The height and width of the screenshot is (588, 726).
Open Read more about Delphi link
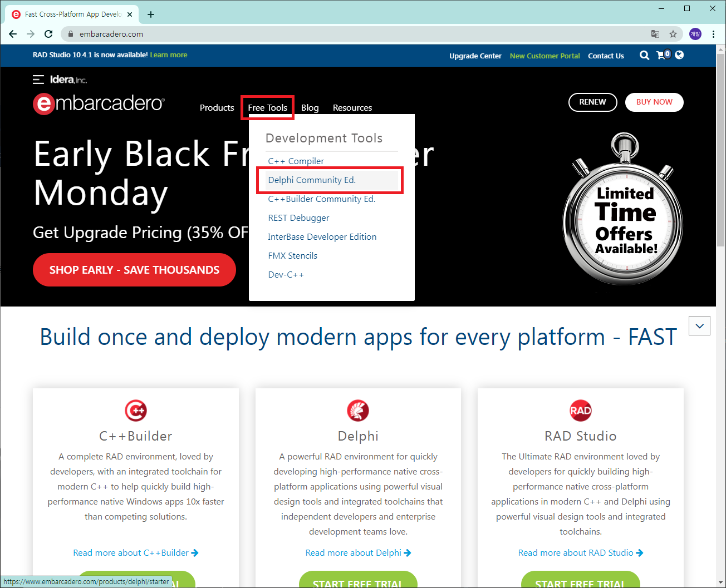coord(359,553)
